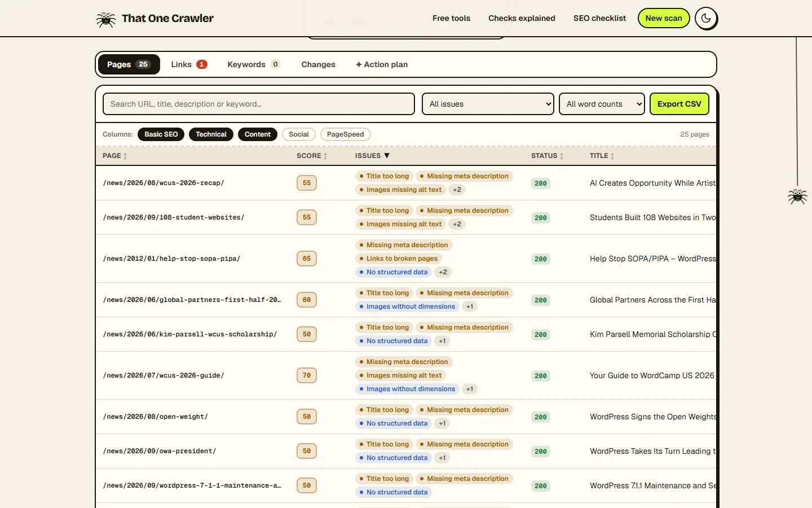Click the score 60 badge for global-partners row
This screenshot has width=812, height=508.
point(307,300)
